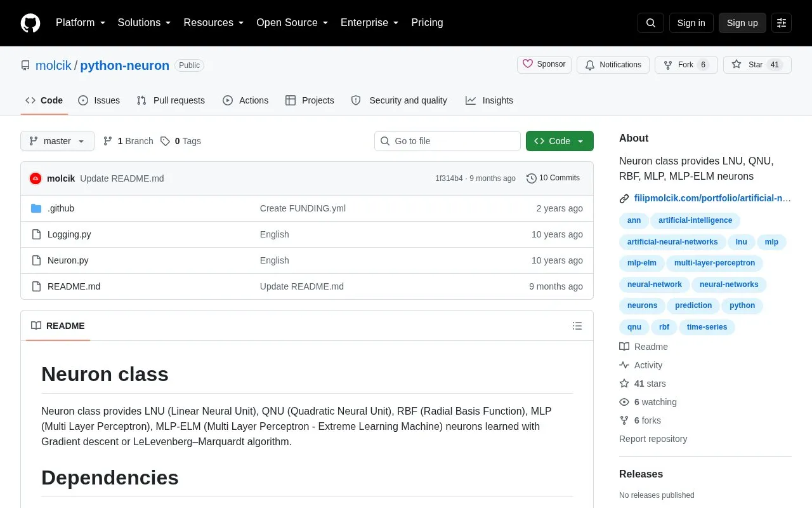Open Logging.py file
This screenshot has height=508, width=812.
tap(69, 234)
